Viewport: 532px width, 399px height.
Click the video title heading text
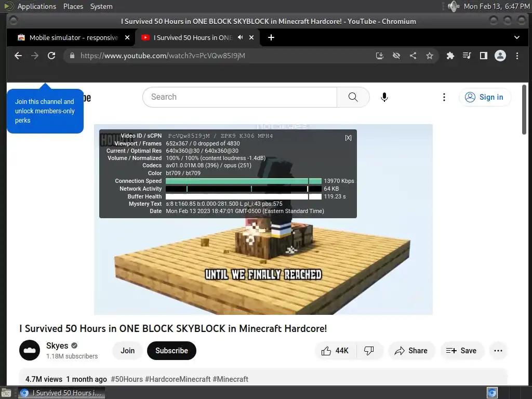tap(173, 328)
